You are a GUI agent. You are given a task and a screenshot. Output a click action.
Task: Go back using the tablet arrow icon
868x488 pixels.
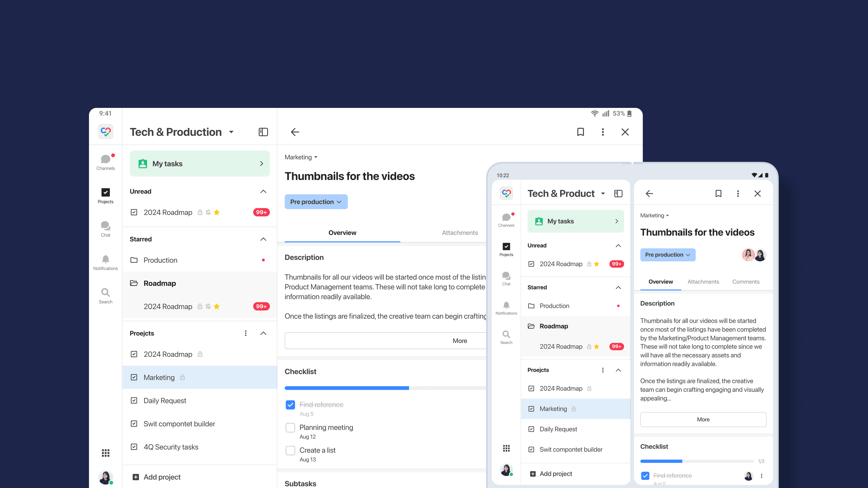(295, 132)
